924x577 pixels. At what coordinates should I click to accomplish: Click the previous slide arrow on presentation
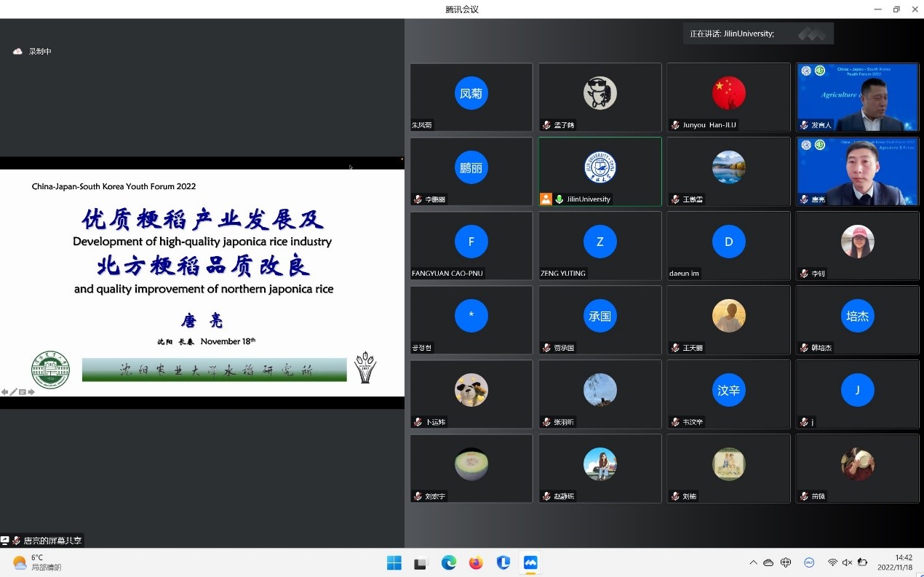[x=5, y=392]
